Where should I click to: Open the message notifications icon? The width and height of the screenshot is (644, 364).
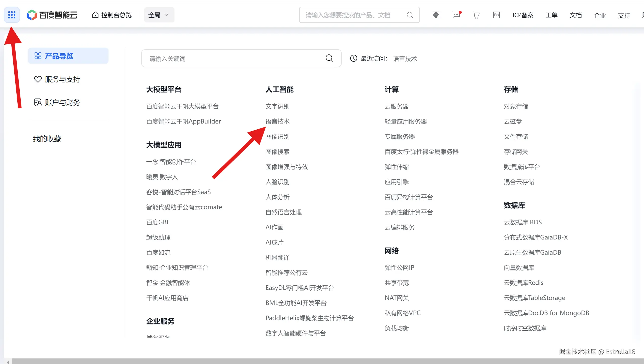coord(456,15)
